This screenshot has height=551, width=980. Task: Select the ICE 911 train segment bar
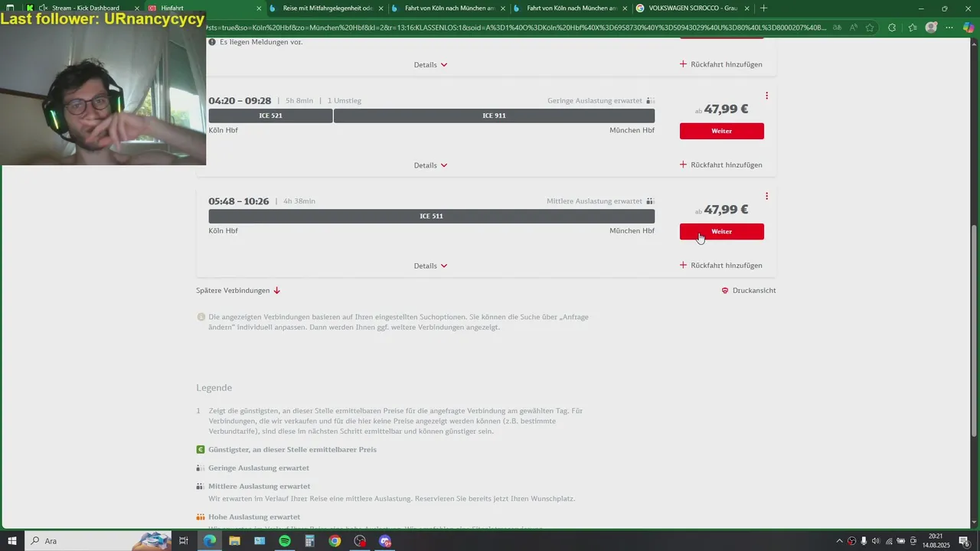tap(494, 116)
